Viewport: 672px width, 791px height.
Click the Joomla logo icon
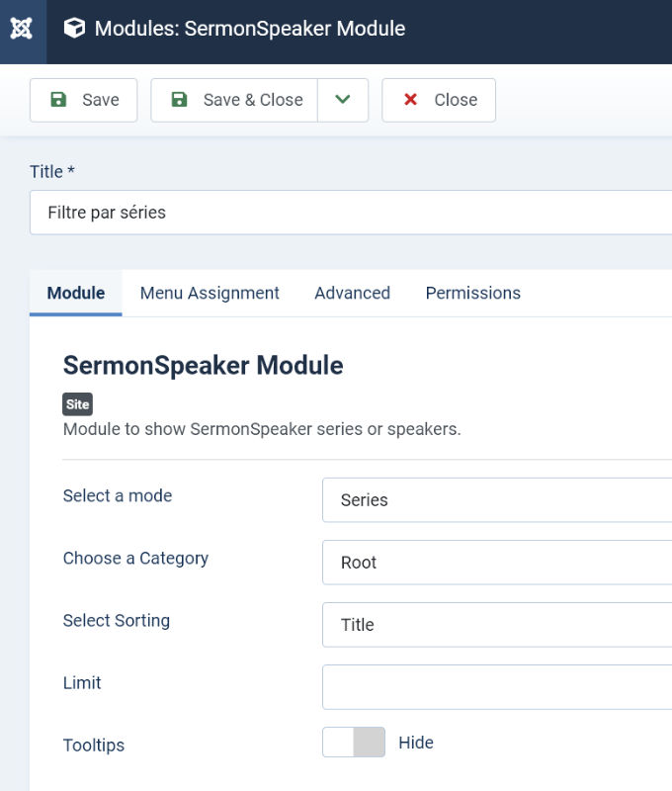pos(22,29)
